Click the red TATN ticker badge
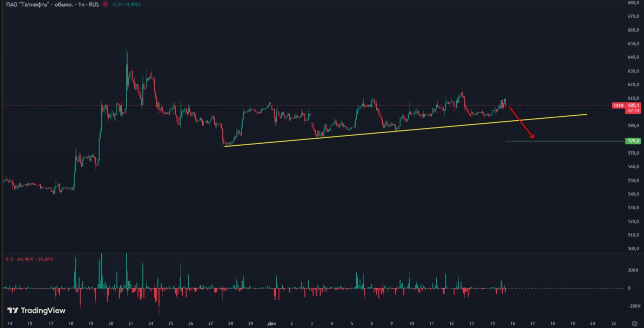 618,105
